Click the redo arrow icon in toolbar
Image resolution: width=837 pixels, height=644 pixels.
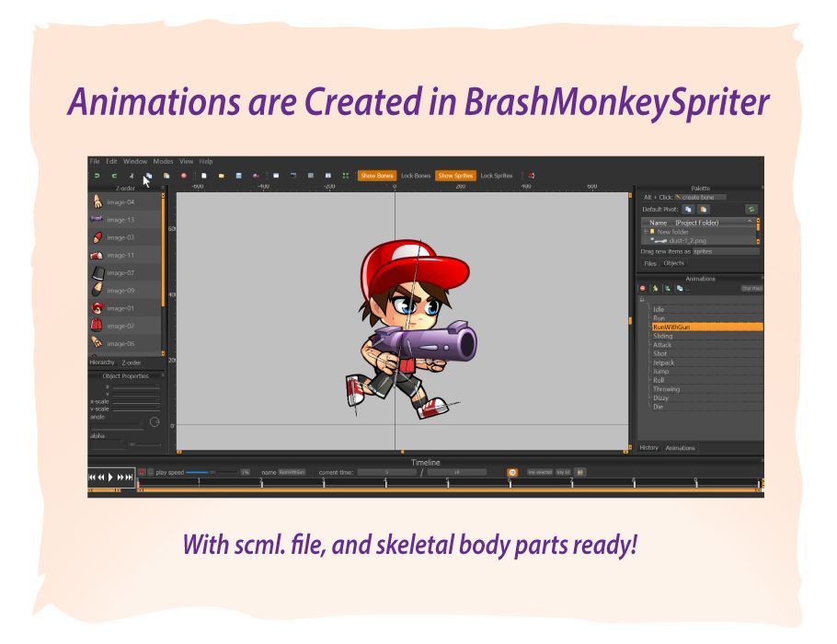coord(114,176)
